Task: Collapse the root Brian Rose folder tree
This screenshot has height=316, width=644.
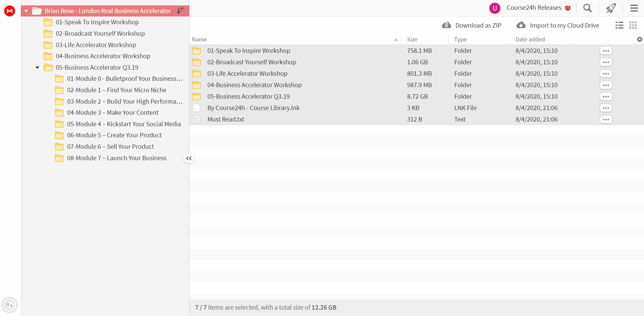Action: click(26, 11)
